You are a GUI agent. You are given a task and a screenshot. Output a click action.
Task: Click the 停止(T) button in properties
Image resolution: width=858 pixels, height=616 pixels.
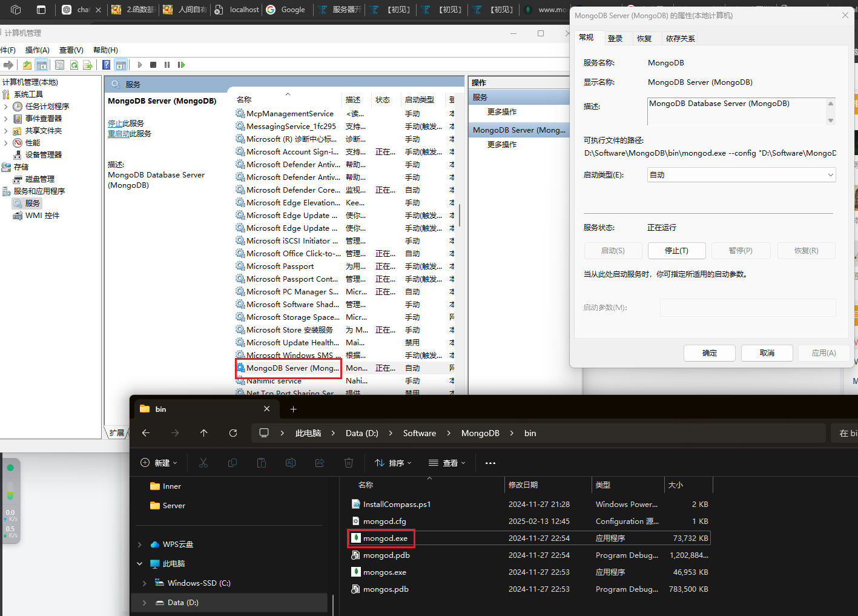coord(676,251)
